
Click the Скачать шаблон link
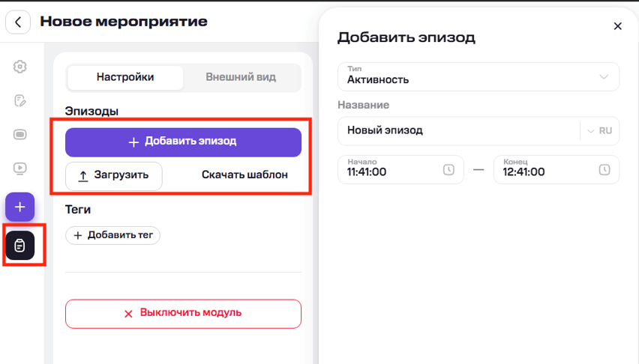click(x=244, y=175)
